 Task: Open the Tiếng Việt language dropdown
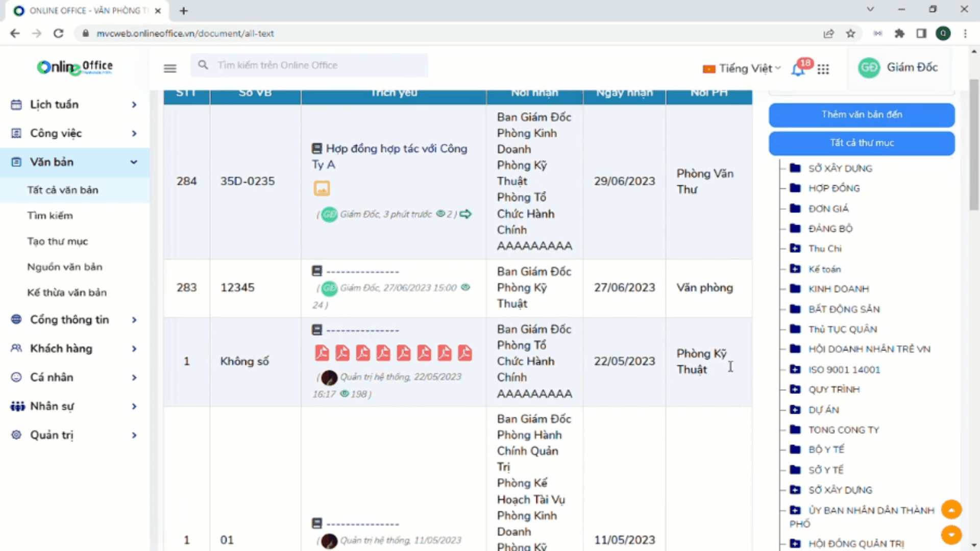[742, 68]
